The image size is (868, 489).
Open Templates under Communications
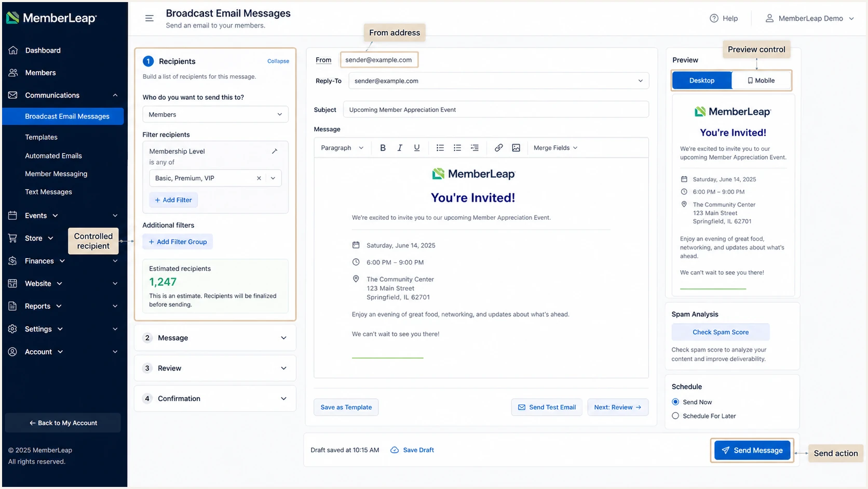point(41,137)
